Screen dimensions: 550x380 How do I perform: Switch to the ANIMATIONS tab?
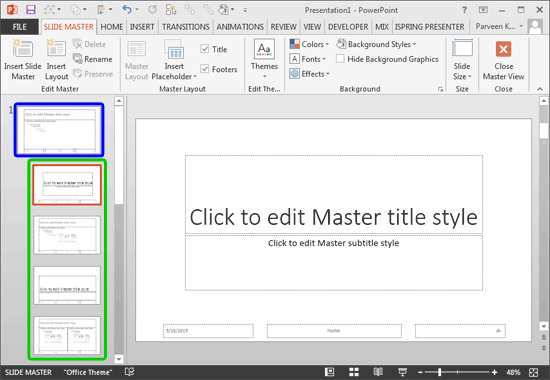click(x=240, y=27)
